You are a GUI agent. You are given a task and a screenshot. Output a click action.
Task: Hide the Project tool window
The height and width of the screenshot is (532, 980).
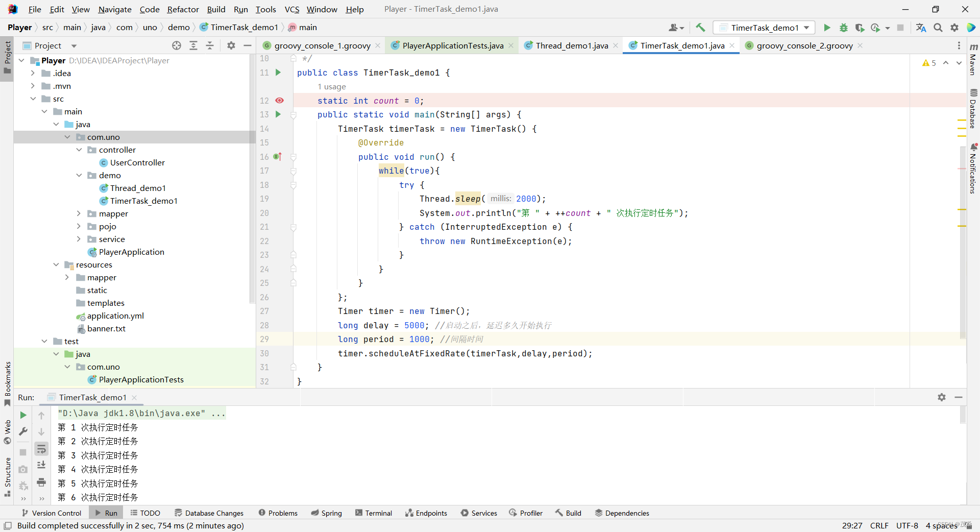click(248, 45)
